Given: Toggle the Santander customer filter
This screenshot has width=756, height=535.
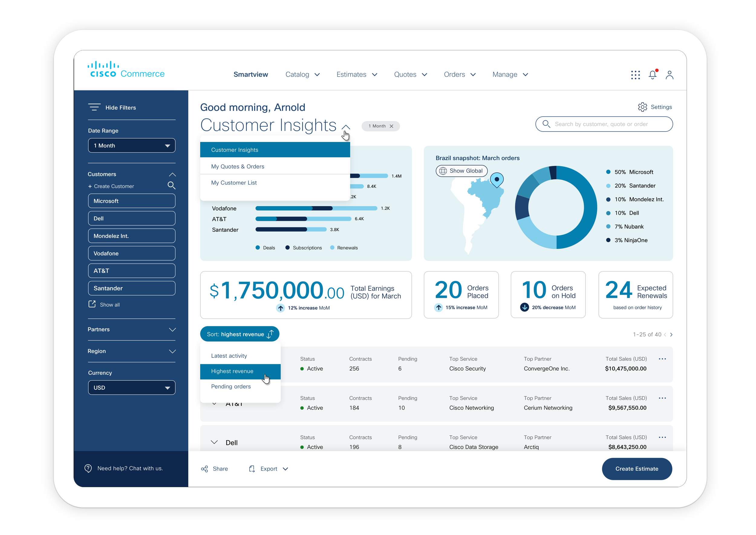Looking at the screenshot, I should pyautogui.click(x=131, y=288).
